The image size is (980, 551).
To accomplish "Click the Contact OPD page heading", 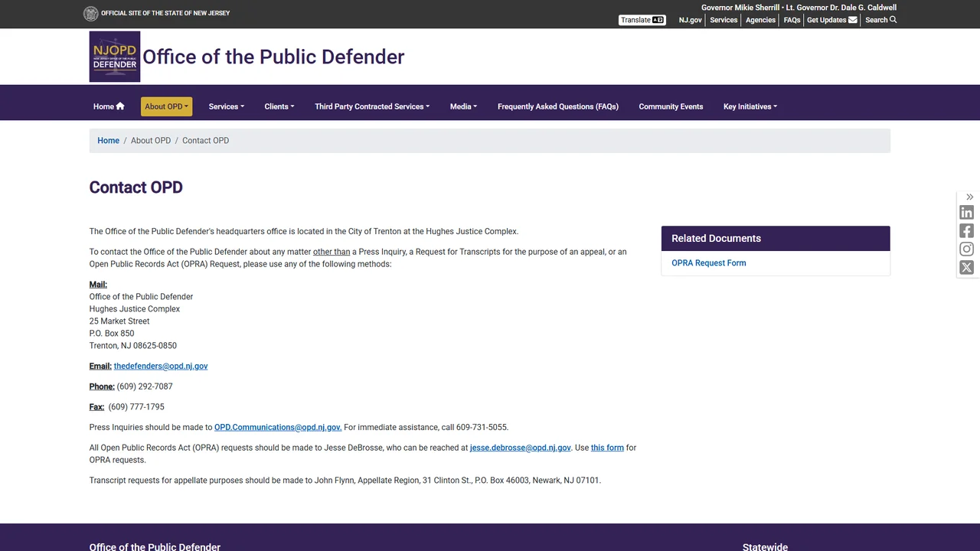I will tap(136, 187).
